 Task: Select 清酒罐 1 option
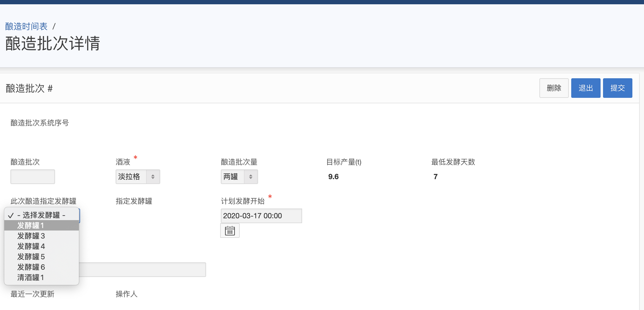(31, 278)
